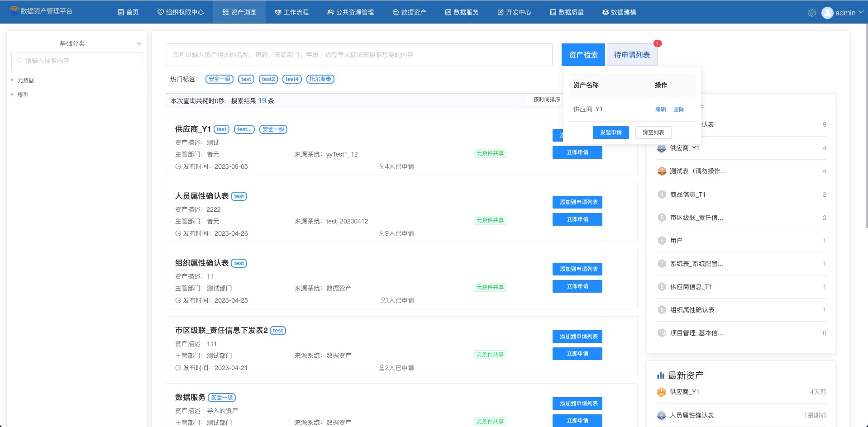Select hot tag test
Viewport: 868px width, 427px height.
coord(246,79)
